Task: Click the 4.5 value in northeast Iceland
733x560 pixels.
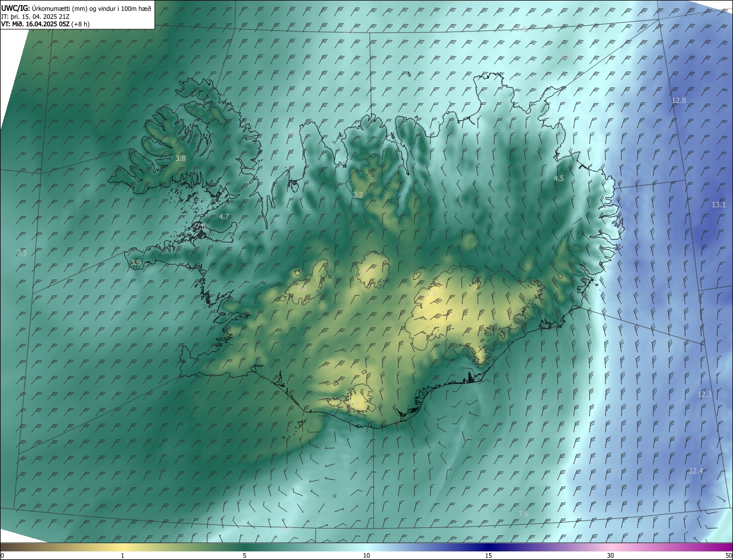Action: (558, 178)
